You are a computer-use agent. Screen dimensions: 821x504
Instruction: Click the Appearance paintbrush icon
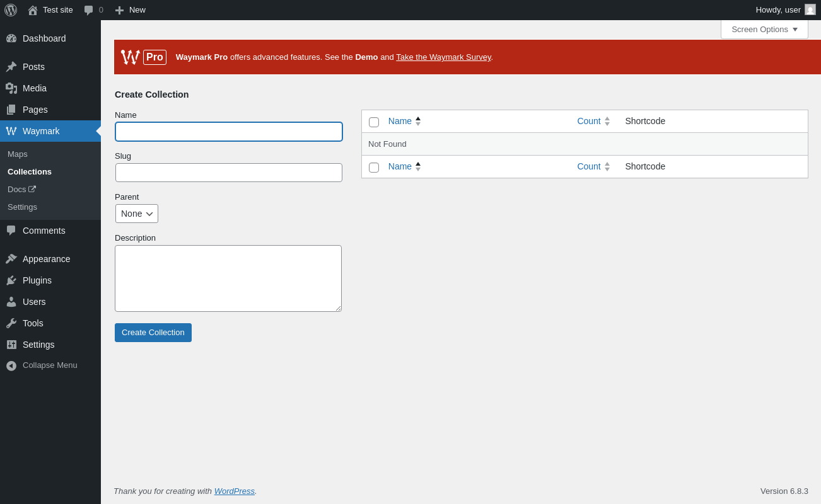[x=11, y=259]
